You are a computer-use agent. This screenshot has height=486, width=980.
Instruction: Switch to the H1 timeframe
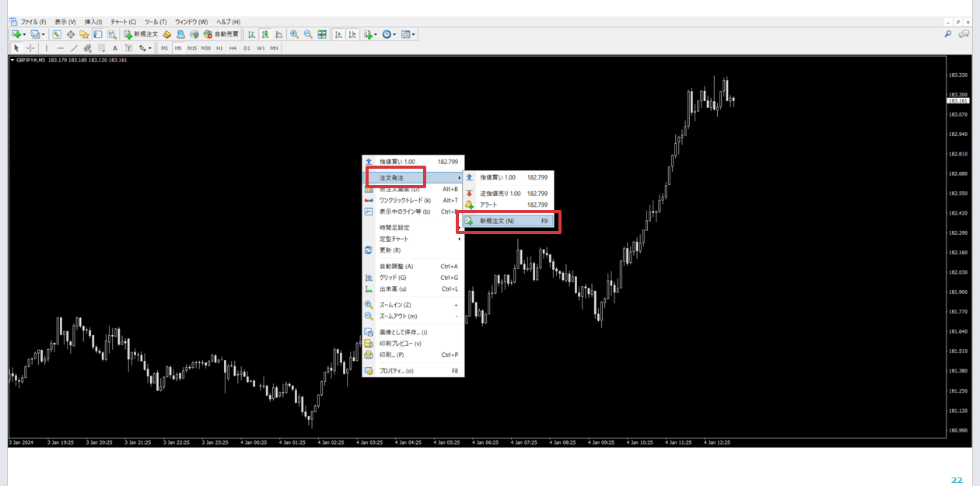click(219, 48)
